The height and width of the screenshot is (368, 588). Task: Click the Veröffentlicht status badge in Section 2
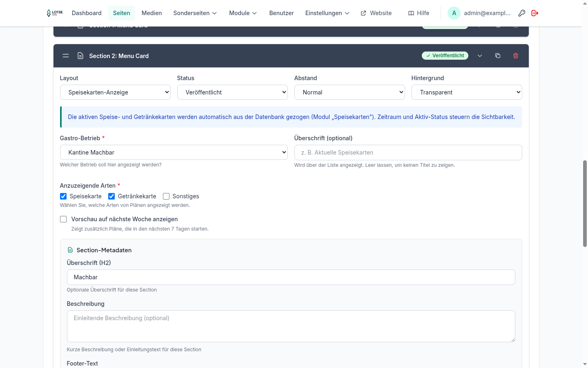tap(445, 56)
